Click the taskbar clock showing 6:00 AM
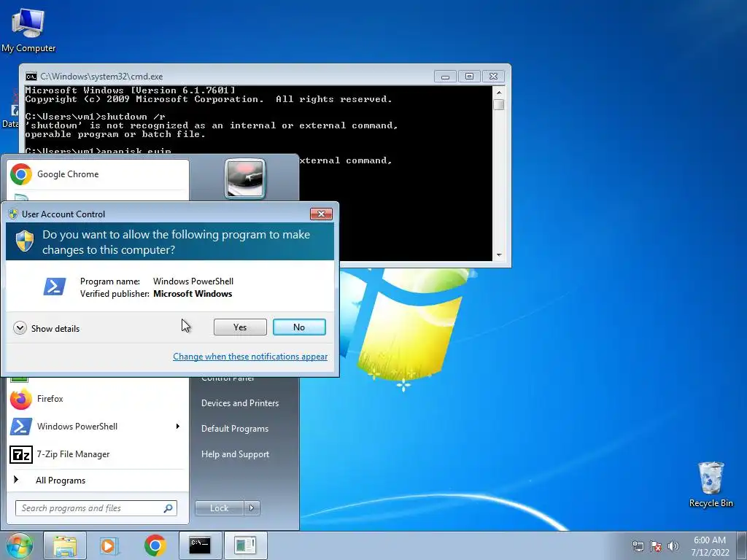Image resolution: width=747 pixels, height=560 pixels. 710,546
